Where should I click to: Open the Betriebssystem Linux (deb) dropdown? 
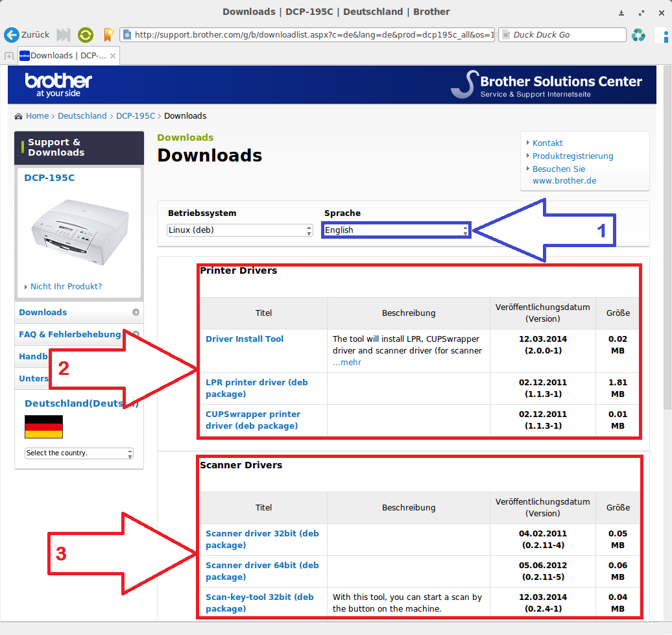coord(239,230)
